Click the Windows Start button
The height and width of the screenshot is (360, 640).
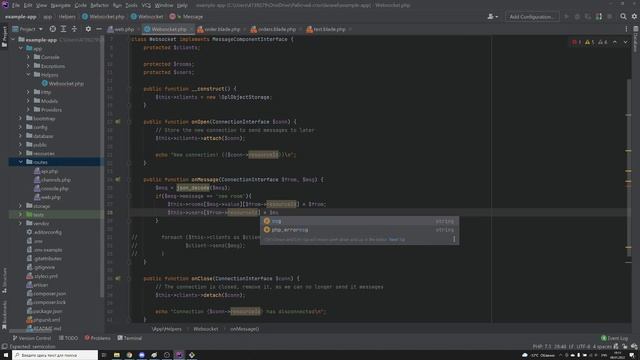pos(6,355)
